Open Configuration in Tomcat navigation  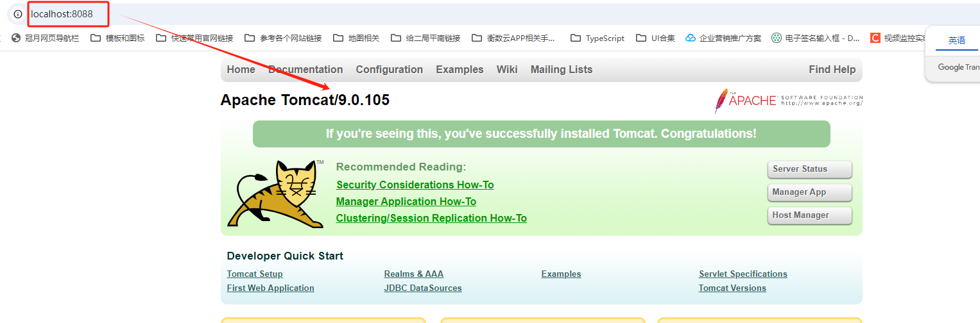point(390,70)
